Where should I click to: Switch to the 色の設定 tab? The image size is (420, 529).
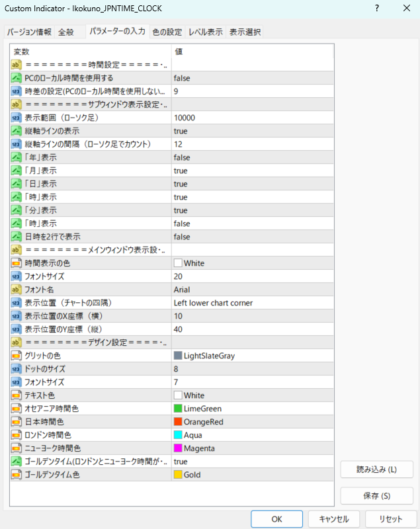167,32
